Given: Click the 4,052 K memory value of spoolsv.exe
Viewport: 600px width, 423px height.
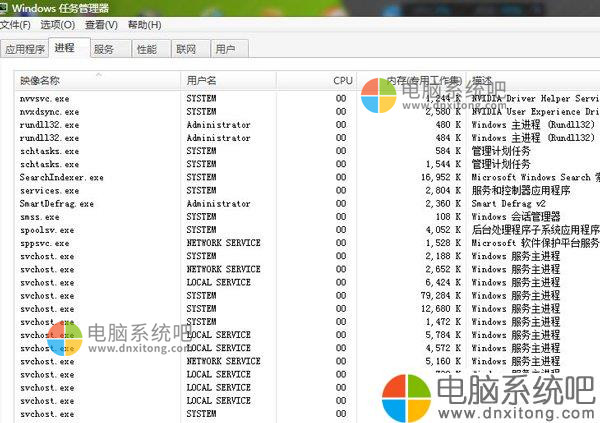Looking at the screenshot, I should [443, 230].
